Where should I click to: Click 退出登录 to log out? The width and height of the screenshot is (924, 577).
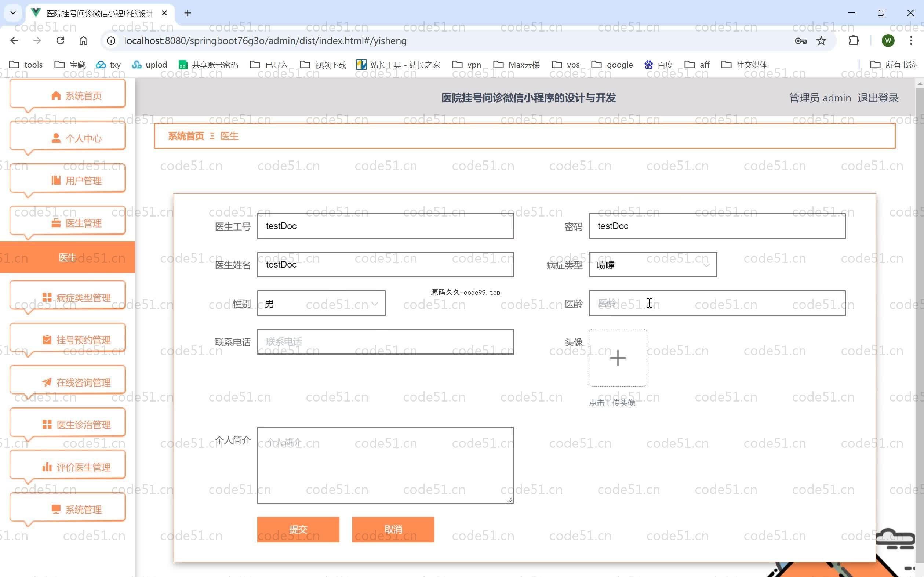[x=878, y=98]
